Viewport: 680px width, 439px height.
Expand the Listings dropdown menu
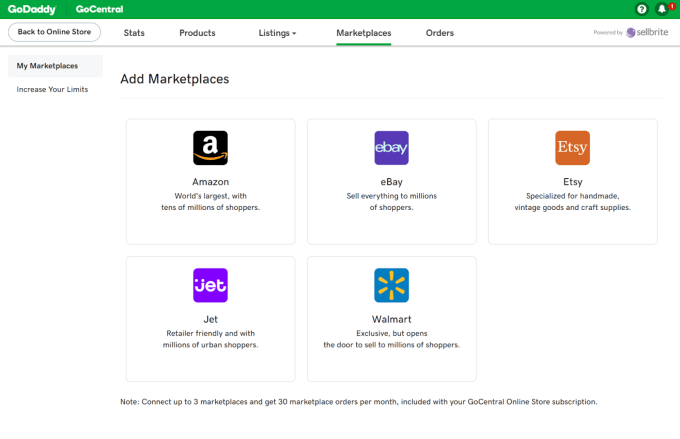coord(277,33)
